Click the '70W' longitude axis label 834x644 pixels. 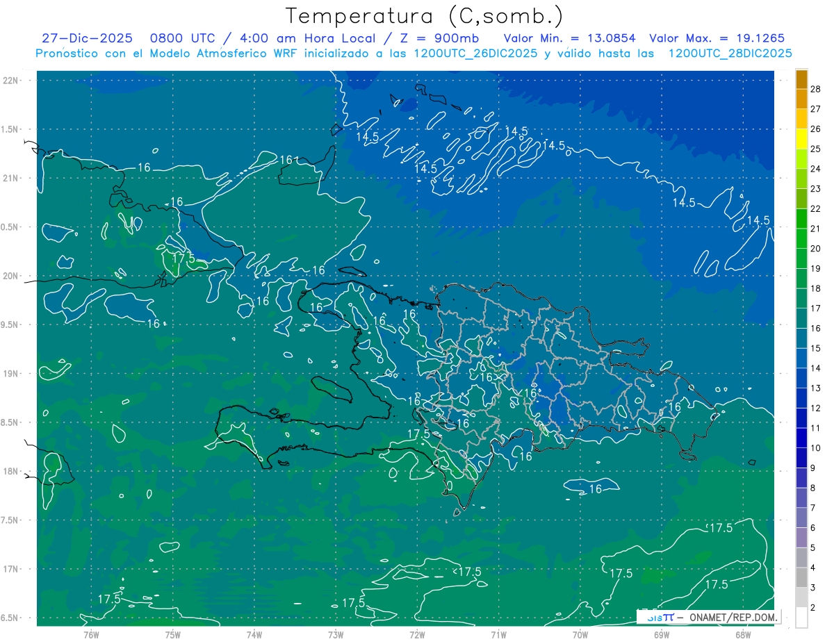click(x=580, y=634)
